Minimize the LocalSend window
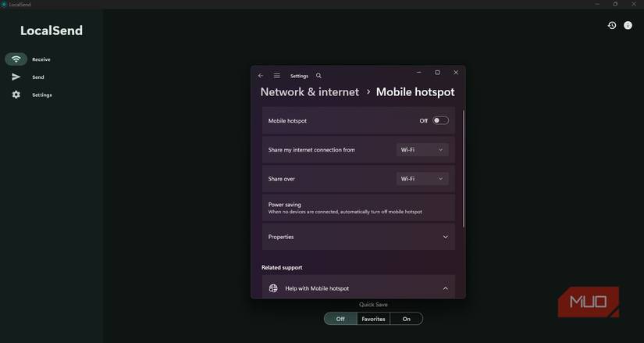This screenshot has height=343, width=644. pyautogui.click(x=597, y=4)
